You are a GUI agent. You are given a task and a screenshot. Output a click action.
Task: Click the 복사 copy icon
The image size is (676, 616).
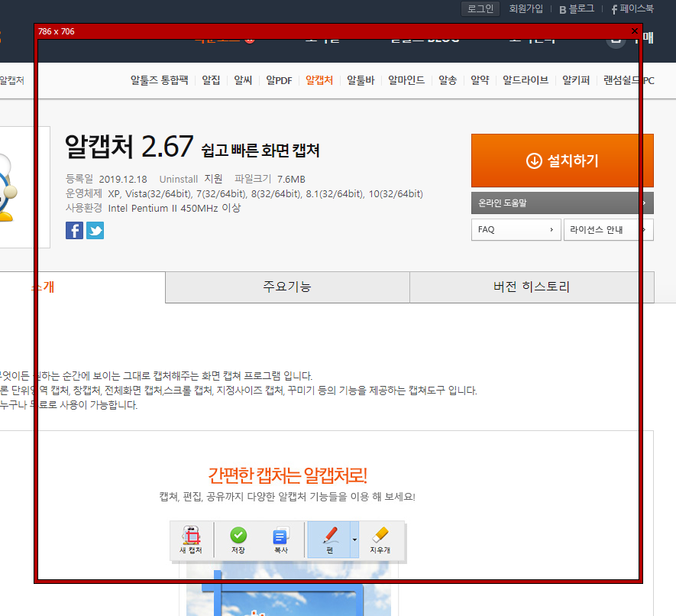[x=281, y=540]
